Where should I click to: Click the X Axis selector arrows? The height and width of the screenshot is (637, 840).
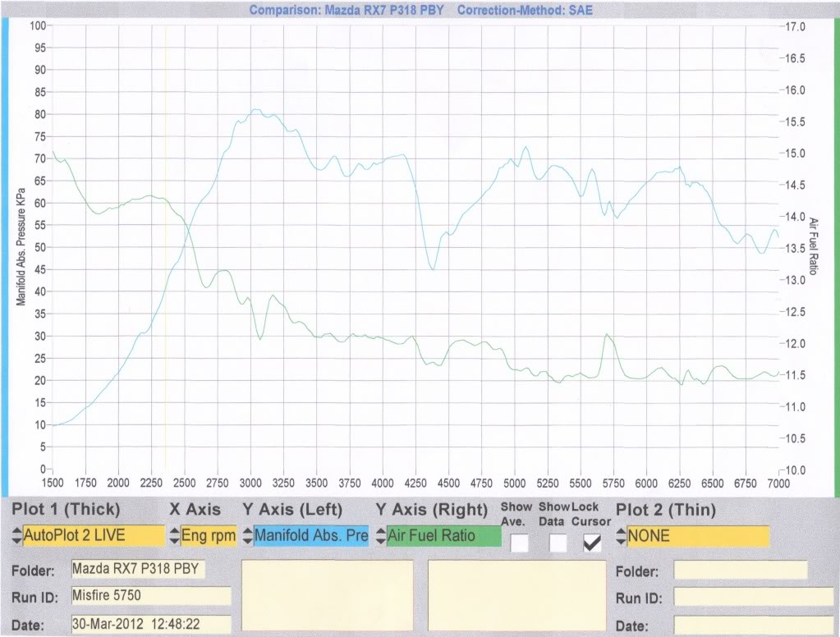pos(174,537)
